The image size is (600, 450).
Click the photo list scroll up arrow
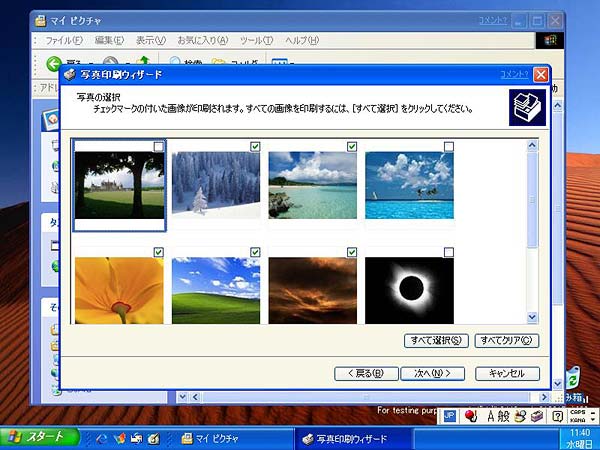pyautogui.click(x=532, y=145)
